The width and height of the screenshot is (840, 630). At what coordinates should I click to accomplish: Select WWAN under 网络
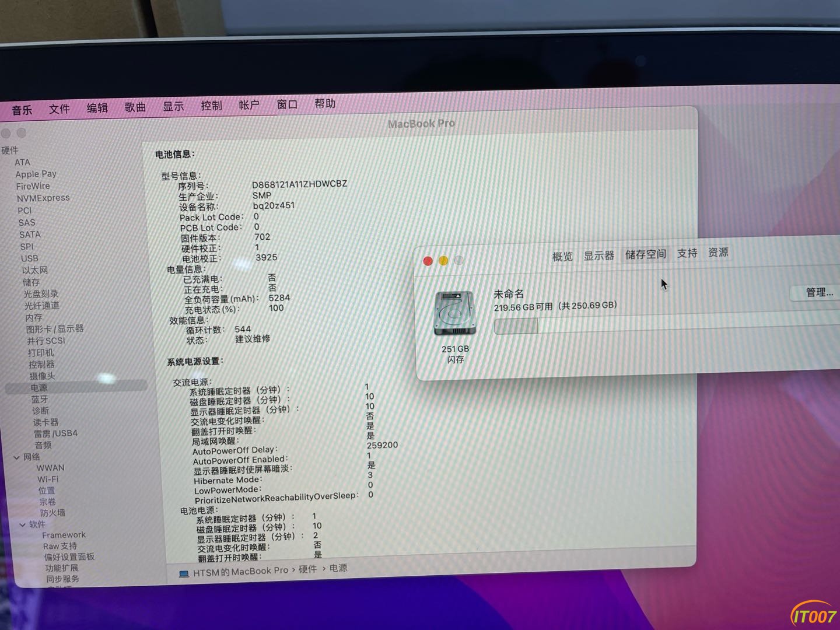pyautogui.click(x=51, y=468)
